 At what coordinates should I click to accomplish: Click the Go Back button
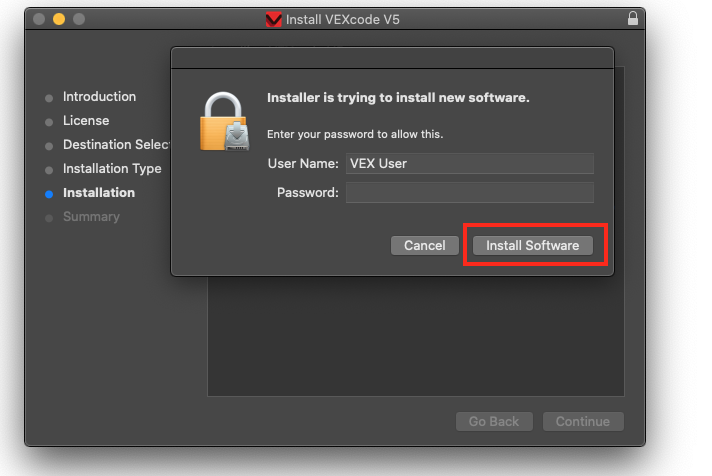[494, 421]
